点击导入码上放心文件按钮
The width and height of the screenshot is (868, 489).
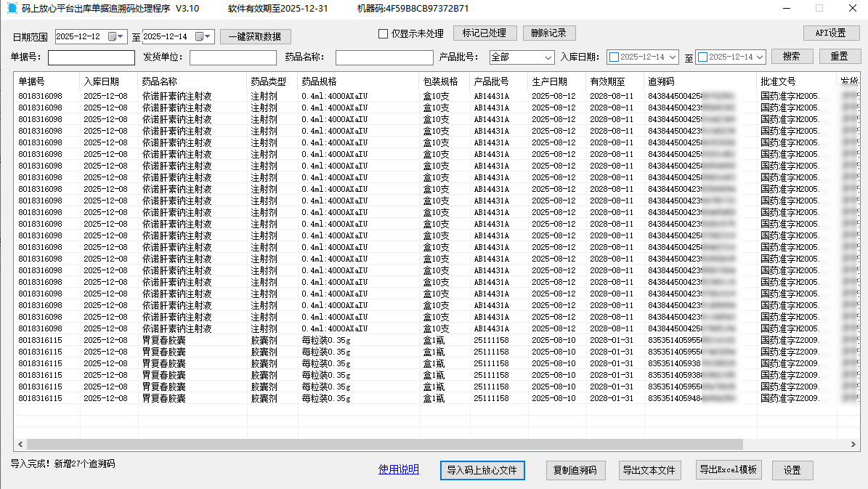pyautogui.click(x=482, y=470)
